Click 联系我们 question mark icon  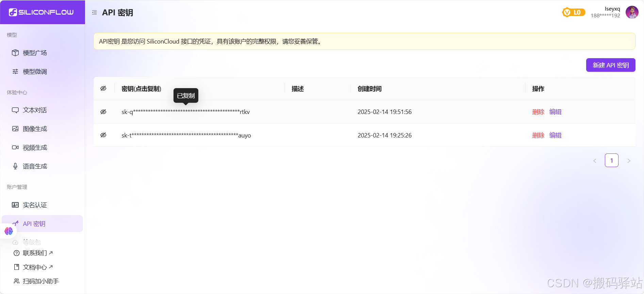[16, 253]
